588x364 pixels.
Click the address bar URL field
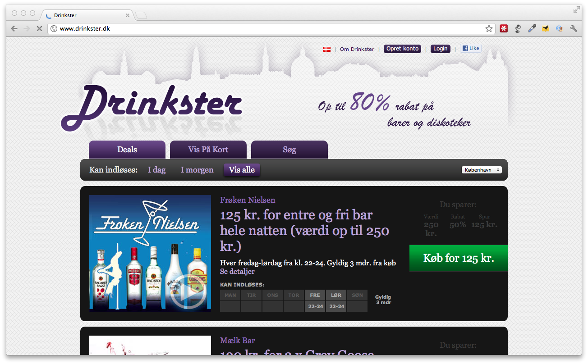(x=271, y=28)
